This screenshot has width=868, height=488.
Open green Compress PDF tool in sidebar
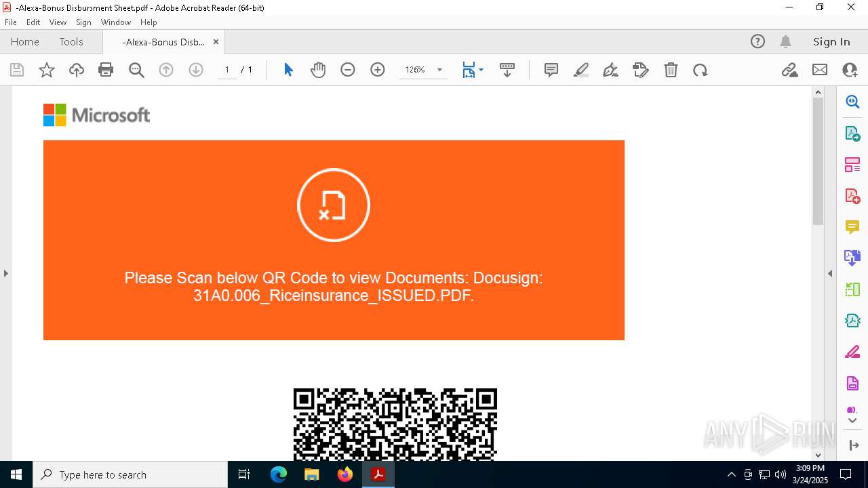pyautogui.click(x=852, y=289)
